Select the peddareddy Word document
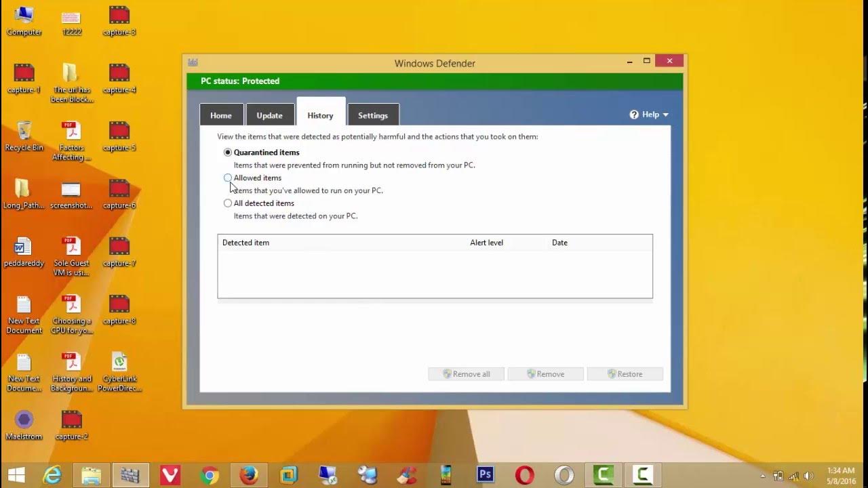Screen dimensions: 868x488 click(24, 251)
